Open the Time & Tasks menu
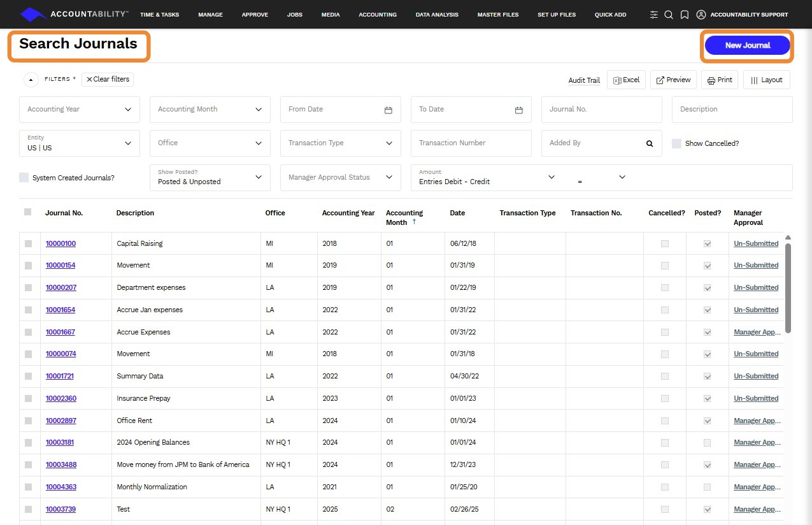 (x=159, y=15)
